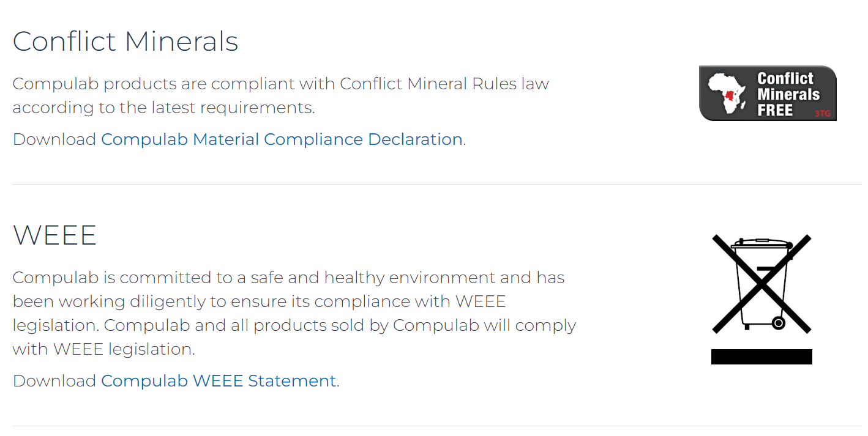The width and height of the screenshot is (868, 436).
Task: Click the word FREE in the badge
Action: (x=775, y=111)
